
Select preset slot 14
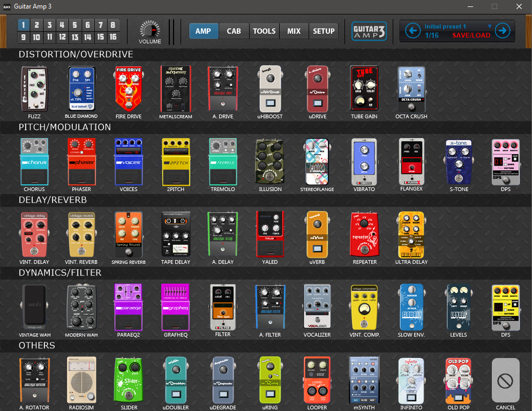pyautogui.click(x=87, y=37)
